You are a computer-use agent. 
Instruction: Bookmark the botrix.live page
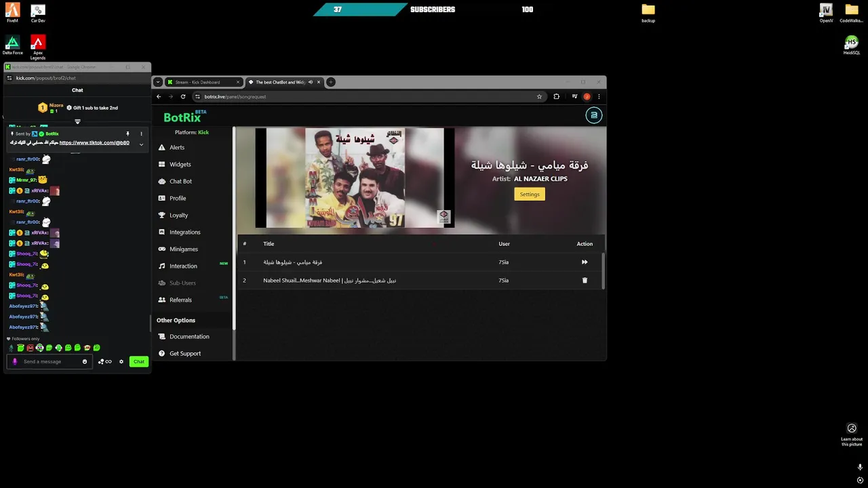coord(539,96)
